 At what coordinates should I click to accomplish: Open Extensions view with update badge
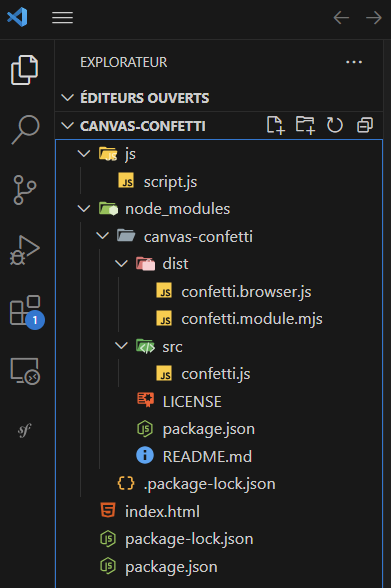pyautogui.click(x=26, y=312)
